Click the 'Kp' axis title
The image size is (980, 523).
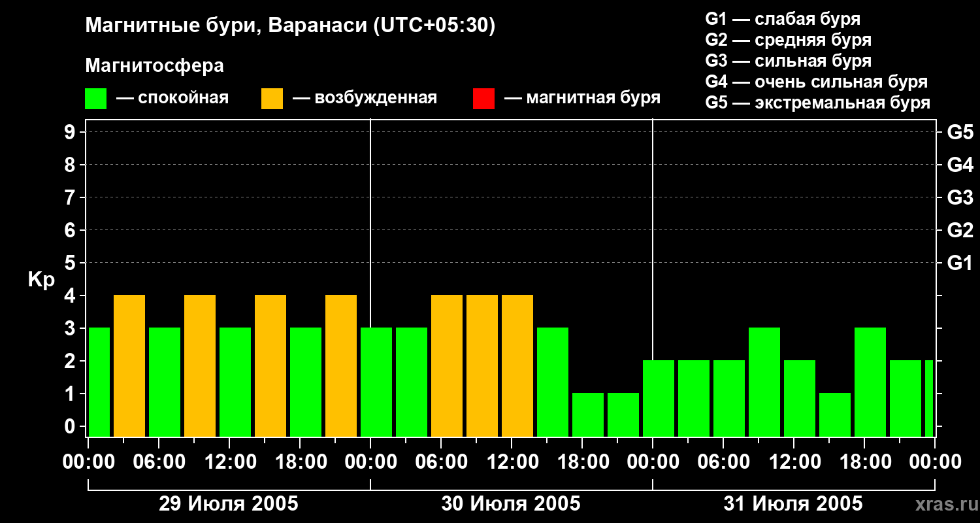41,280
